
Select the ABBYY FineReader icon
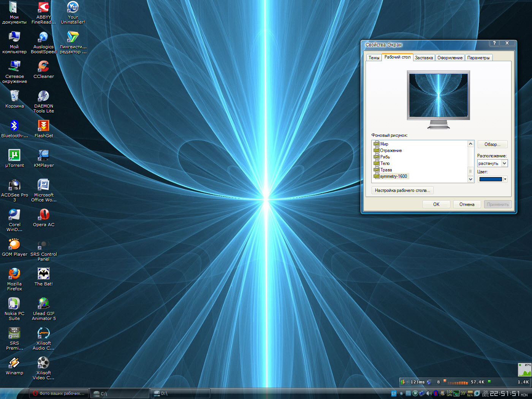(44, 13)
